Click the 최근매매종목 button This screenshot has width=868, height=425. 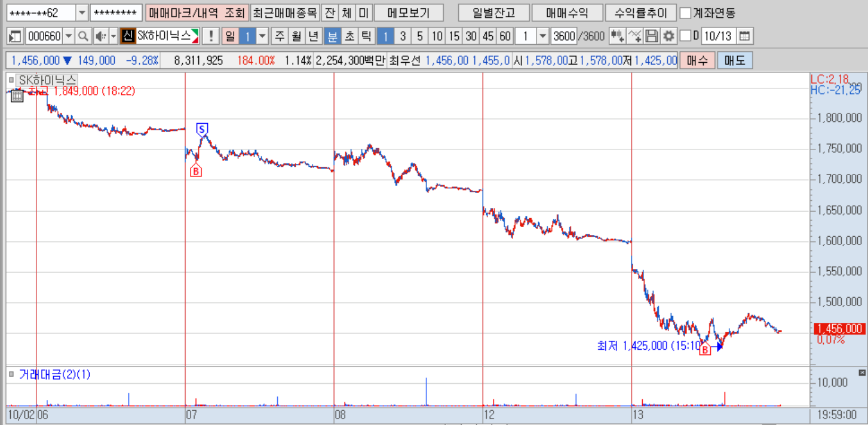pos(284,13)
